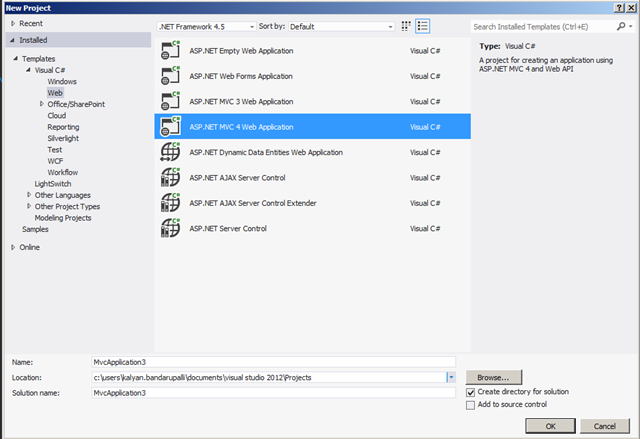Click the AJAX Server Control Extender icon
The width and height of the screenshot is (640, 439).
pos(170,203)
